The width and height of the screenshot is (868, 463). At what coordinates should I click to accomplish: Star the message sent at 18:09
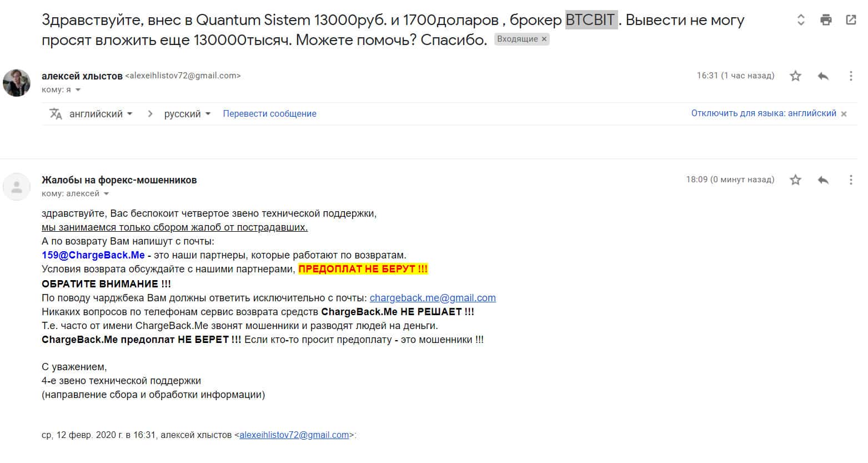(795, 180)
